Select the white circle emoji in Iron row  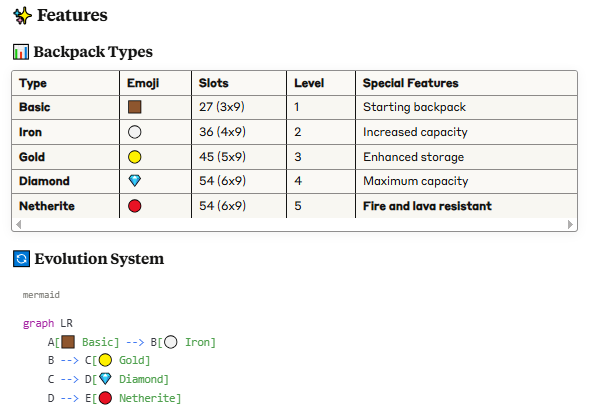(135, 132)
